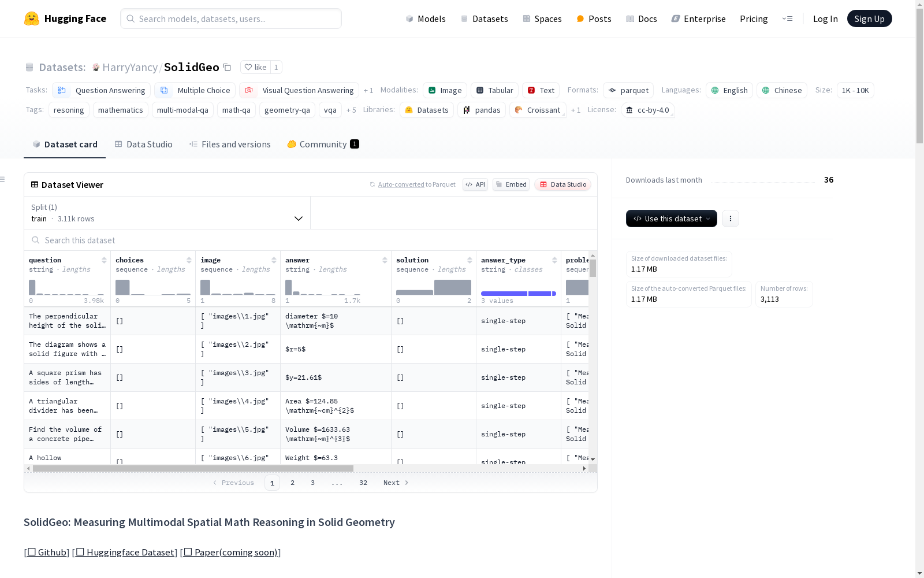The width and height of the screenshot is (924, 578).
Task: Sort the answer column with sort icon
Action: coord(385,260)
